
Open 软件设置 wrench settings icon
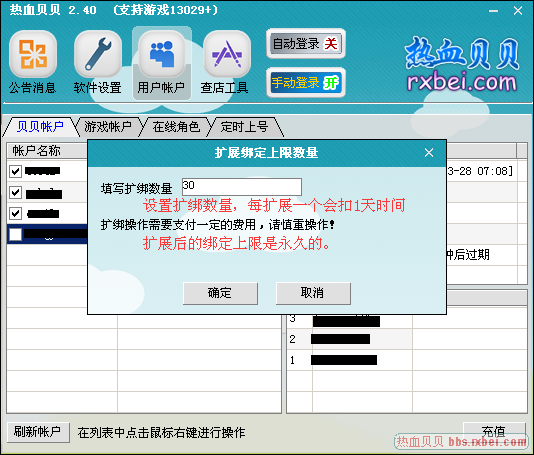pyautogui.click(x=98, y=62)
